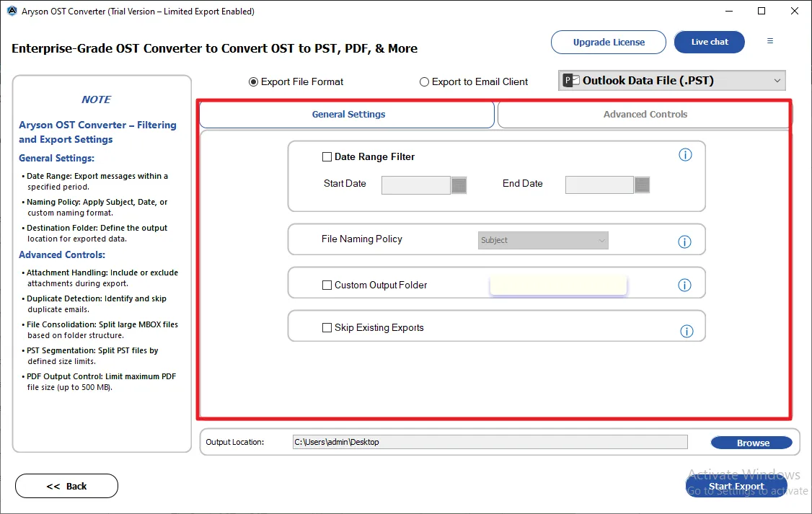Click the Custom Output Folder text field
Image resolution: width=812 pixels, height=514 pixels.
(558, 285)
